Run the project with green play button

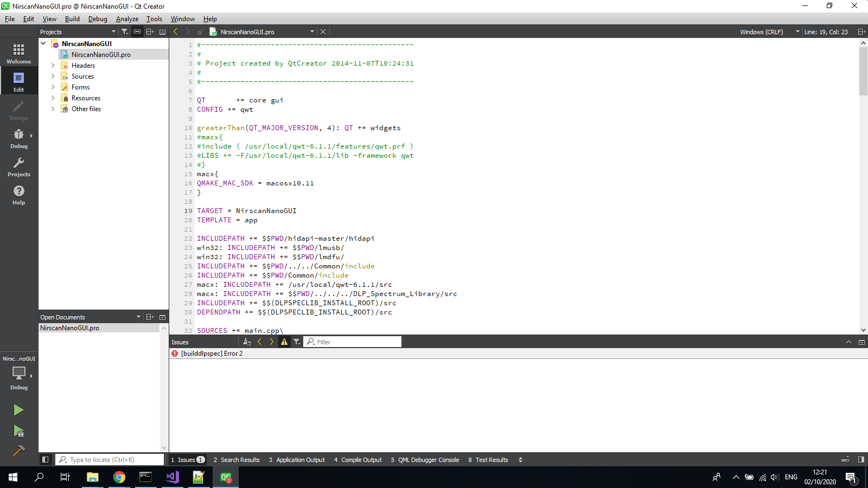[x=18, y=410]
